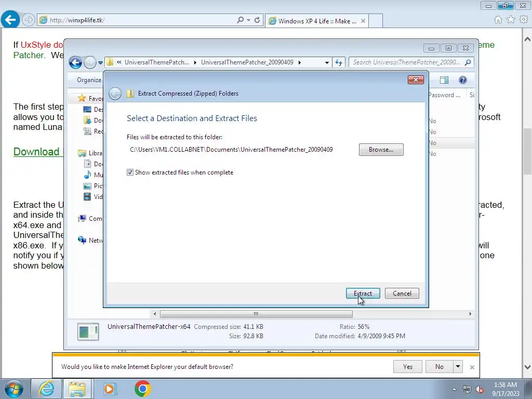Toggle Show extracted files when complete

(130, 172)
